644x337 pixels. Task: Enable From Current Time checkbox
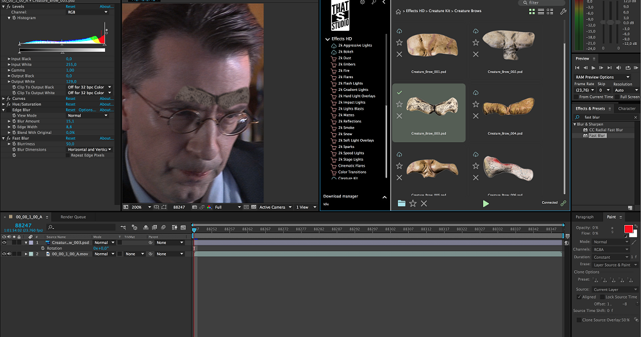point(576,97)
